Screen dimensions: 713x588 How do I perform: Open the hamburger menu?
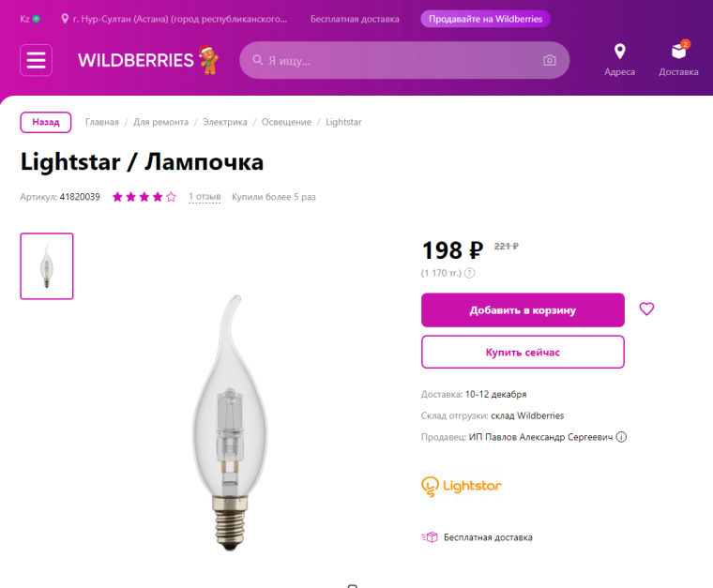pyautogui.click(x=36, y=60)
